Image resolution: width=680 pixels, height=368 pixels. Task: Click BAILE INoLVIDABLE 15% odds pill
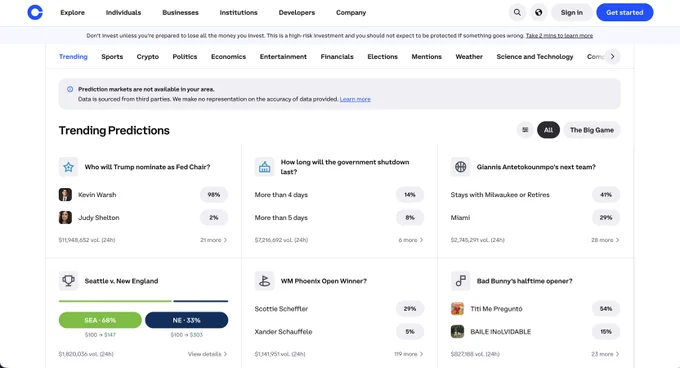[x=606, y=332]
